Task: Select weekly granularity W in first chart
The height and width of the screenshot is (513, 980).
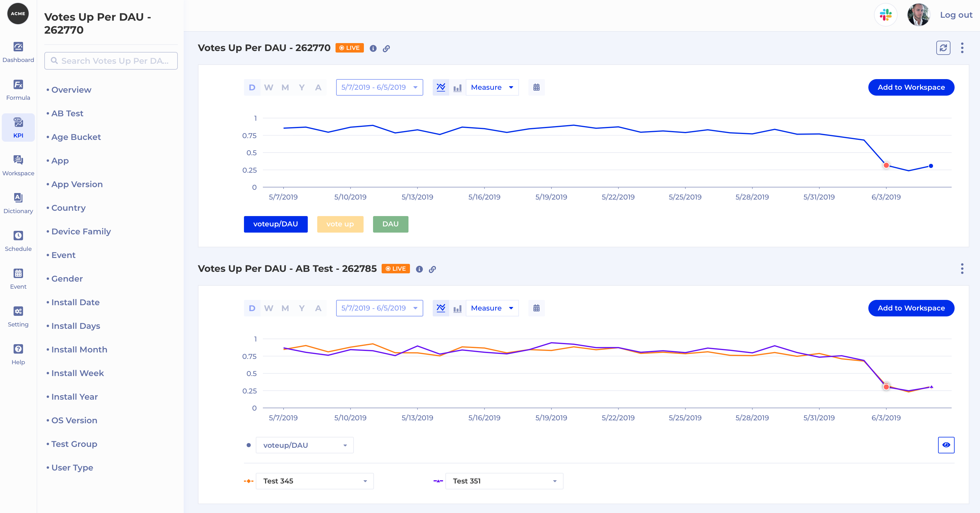Action: (268, 87)
